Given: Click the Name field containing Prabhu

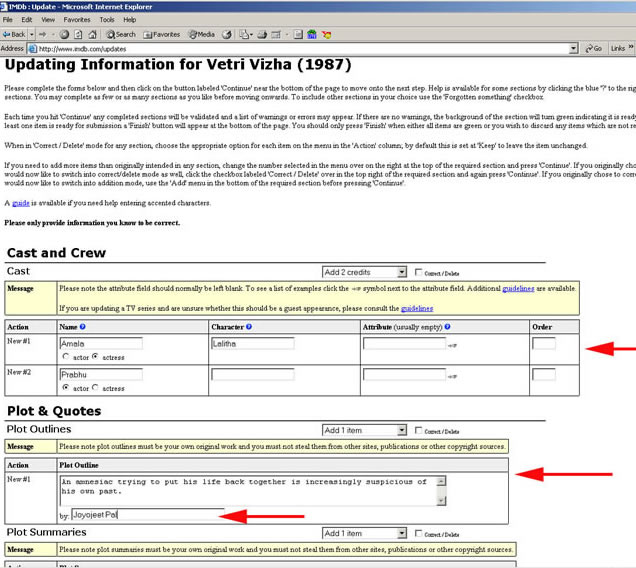Looking at the screenshot, I should tap(101, 374).
